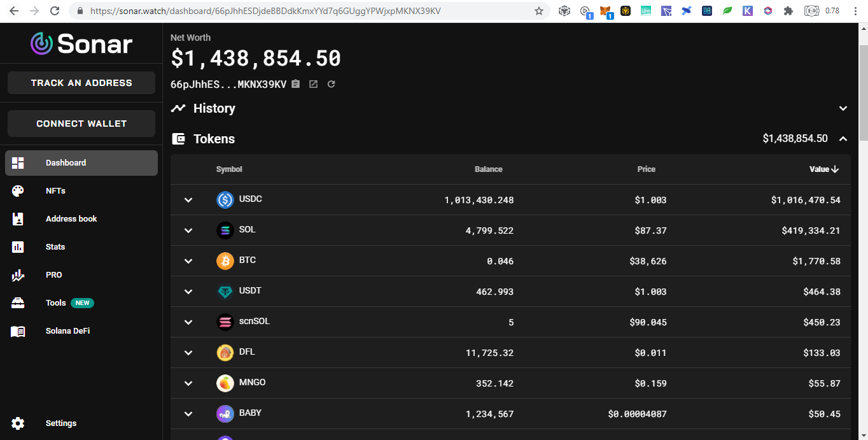Open wallet address in external explorer icon
The height and width of the screenshot is (440, 868).
click(313, 84)
